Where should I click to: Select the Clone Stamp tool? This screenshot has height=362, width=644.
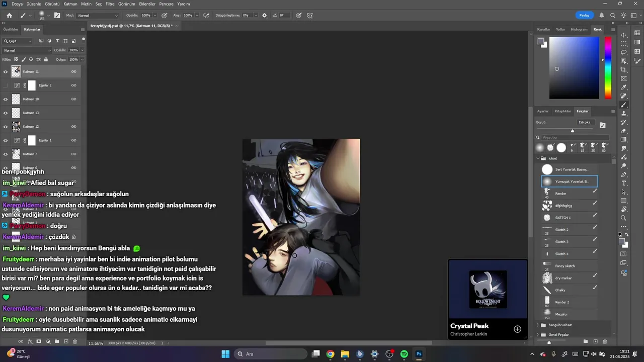pyautogui.click(x=624, y=114)
